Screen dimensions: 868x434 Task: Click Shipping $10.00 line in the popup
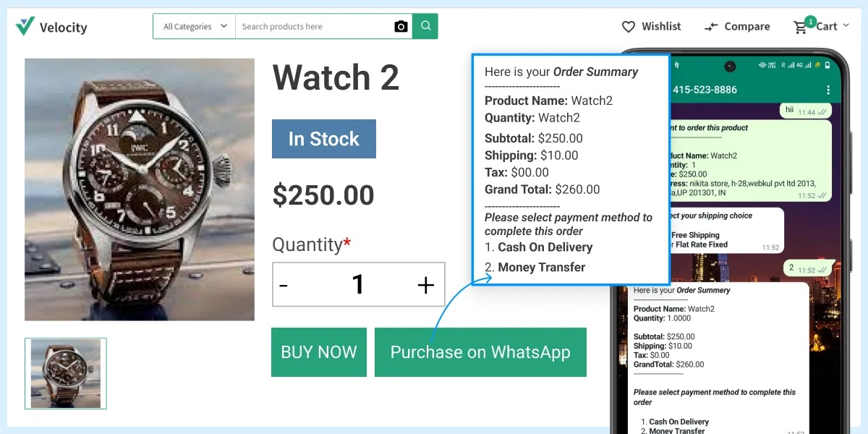532,156
